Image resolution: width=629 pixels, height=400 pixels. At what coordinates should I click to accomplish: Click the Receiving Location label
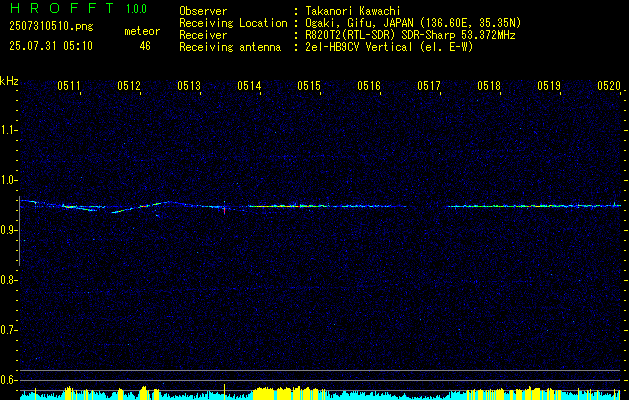[233, 24]
